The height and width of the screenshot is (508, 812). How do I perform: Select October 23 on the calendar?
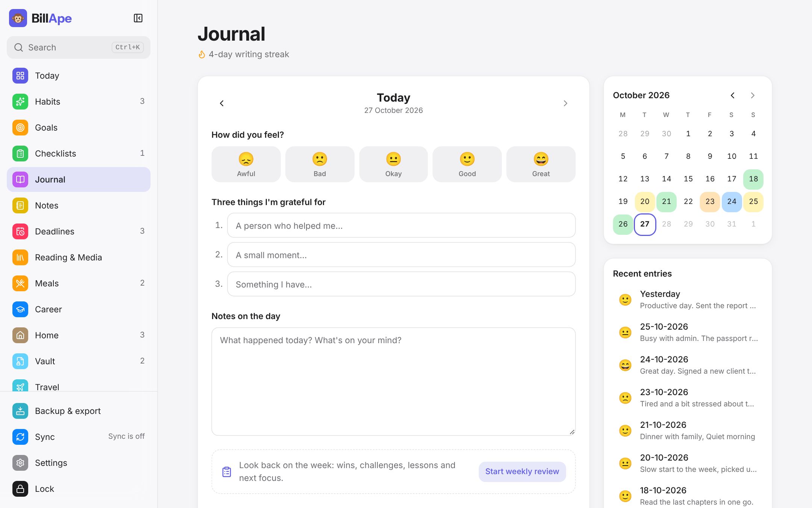[x=710, y=202]
